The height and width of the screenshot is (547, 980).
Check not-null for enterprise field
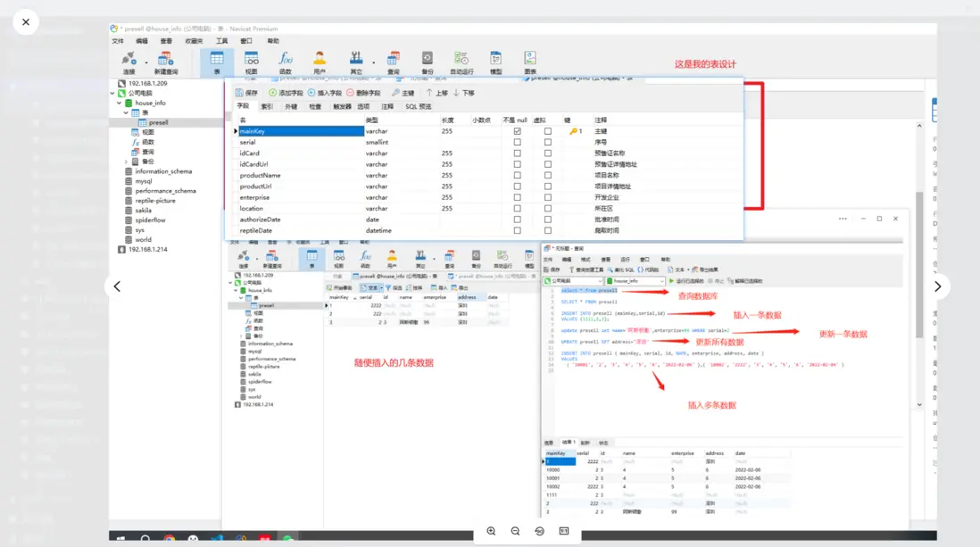[x=517, y=197]
